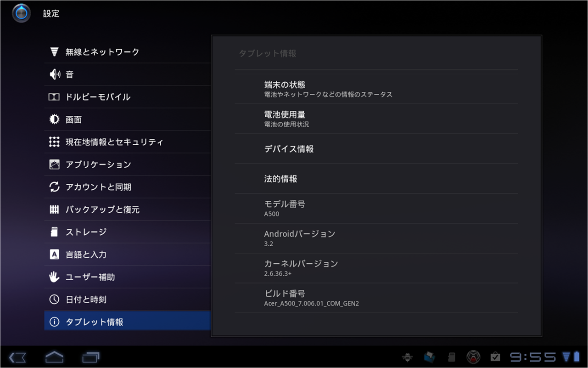588x368 pixels.
Task: Tap the red round notification icon
Action: tap(473, 357)
